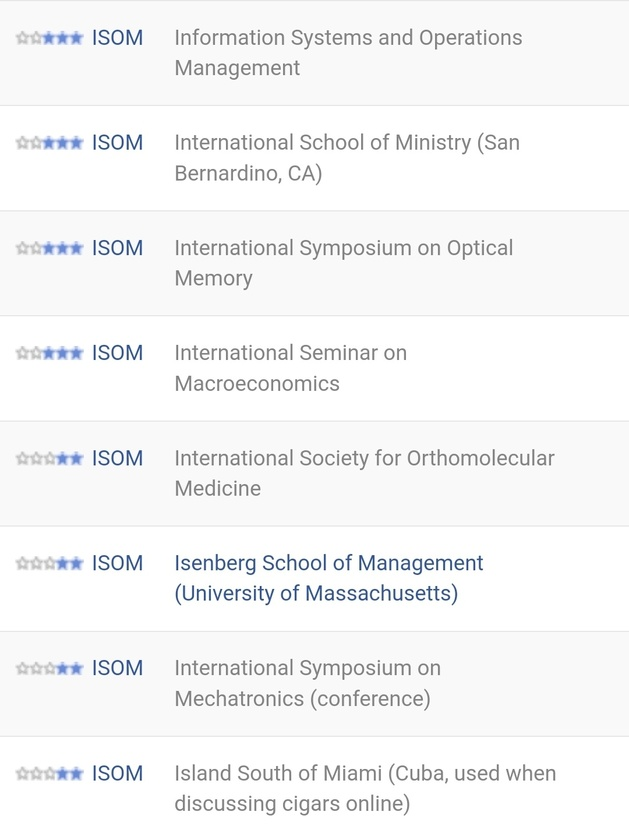Click star rating for Information Systems and Operations Management
629x840 pixels.
tap(49, 38)
